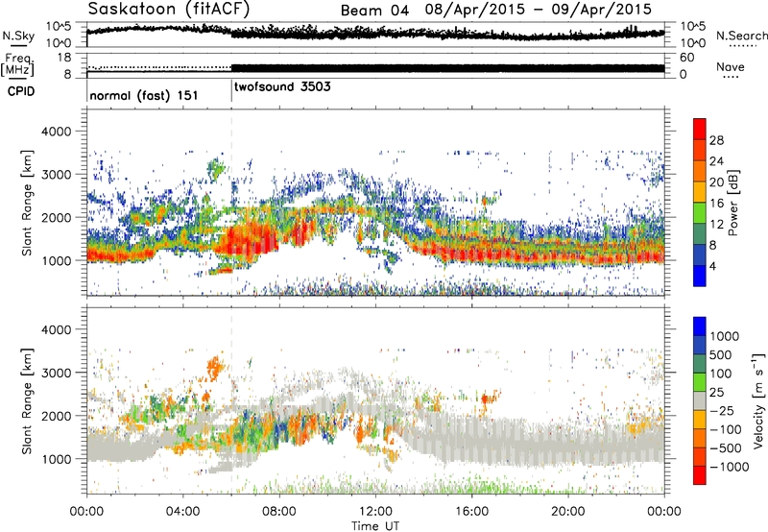Click the power panel 'Slant Range [km]' label
The width and height of the screenshot is (768, 532).
[x=27, y=203]
